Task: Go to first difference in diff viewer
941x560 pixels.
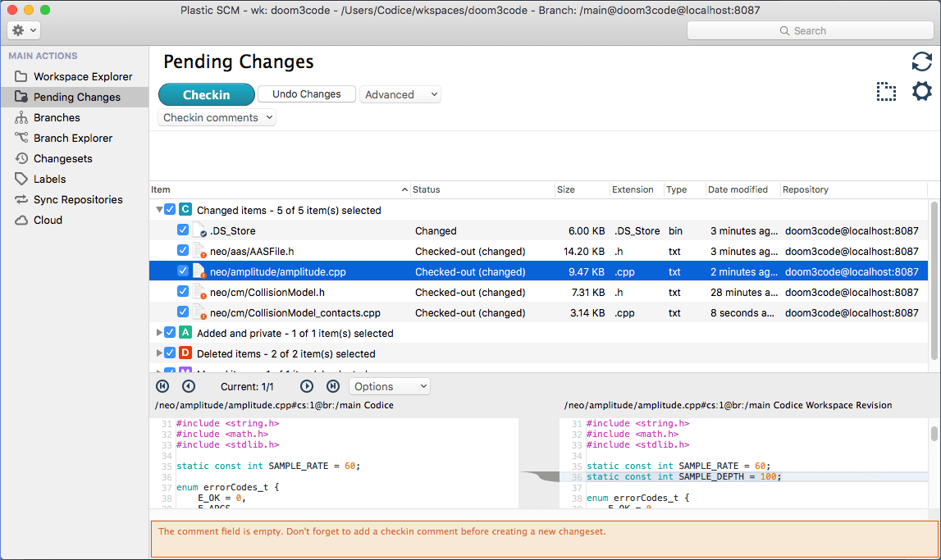Action: coord(162,386)
